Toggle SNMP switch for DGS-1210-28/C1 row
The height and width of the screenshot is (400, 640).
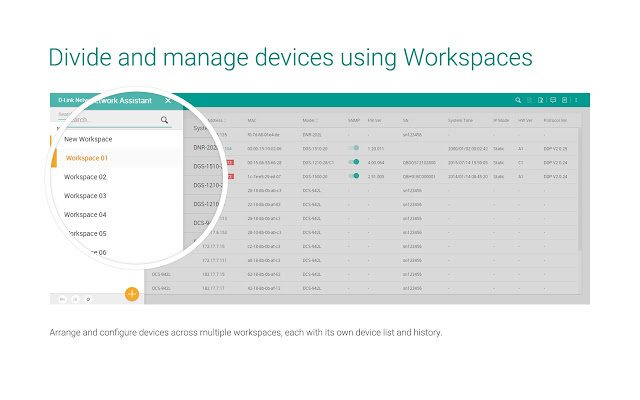pos(354,161)
